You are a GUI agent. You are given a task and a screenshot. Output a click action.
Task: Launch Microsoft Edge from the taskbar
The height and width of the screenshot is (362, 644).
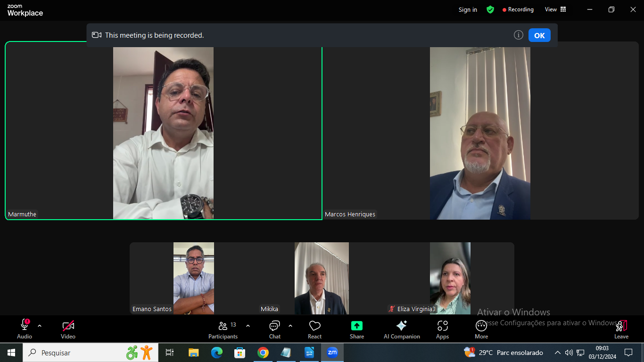click(216, 353)
